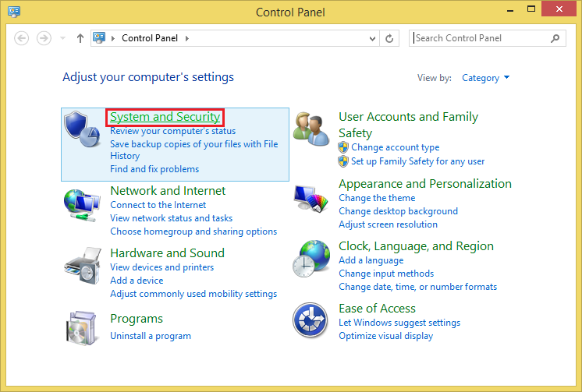Go back using the Back arrow button
Image resolution: width=582 pixels, height=392 pixels.
coord(22,38)
